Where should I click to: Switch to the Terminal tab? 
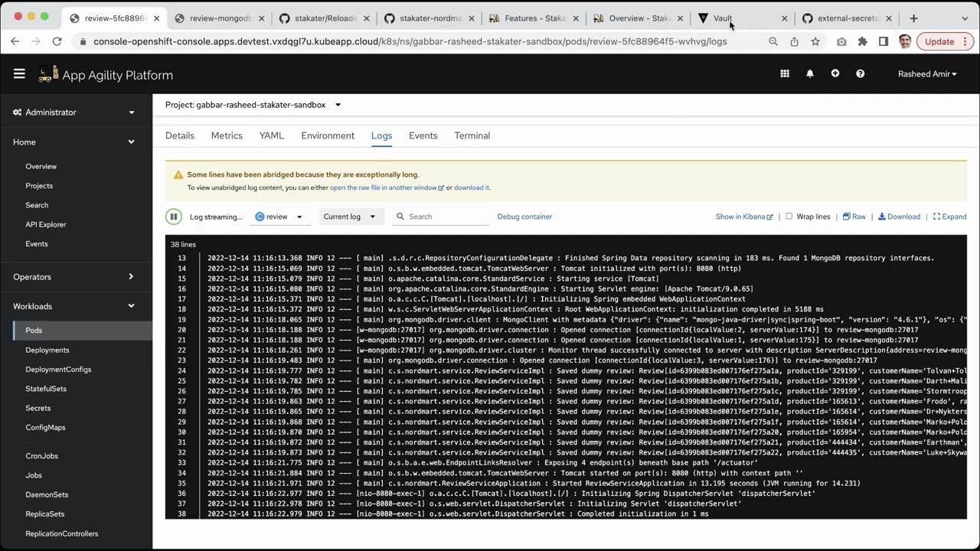(x=472, y=135)
